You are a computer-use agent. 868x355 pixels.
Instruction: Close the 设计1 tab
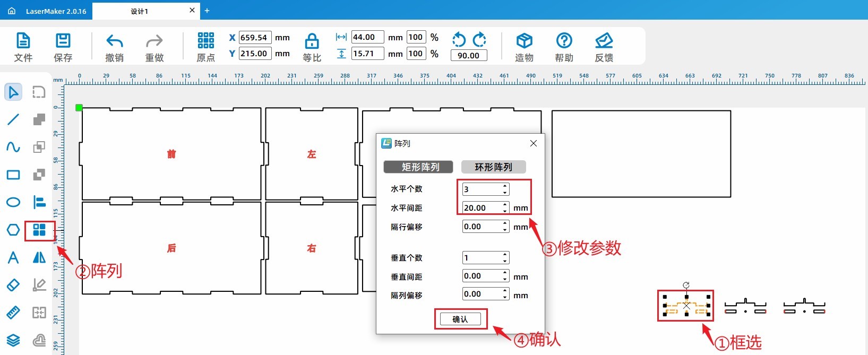click(192, 10)
